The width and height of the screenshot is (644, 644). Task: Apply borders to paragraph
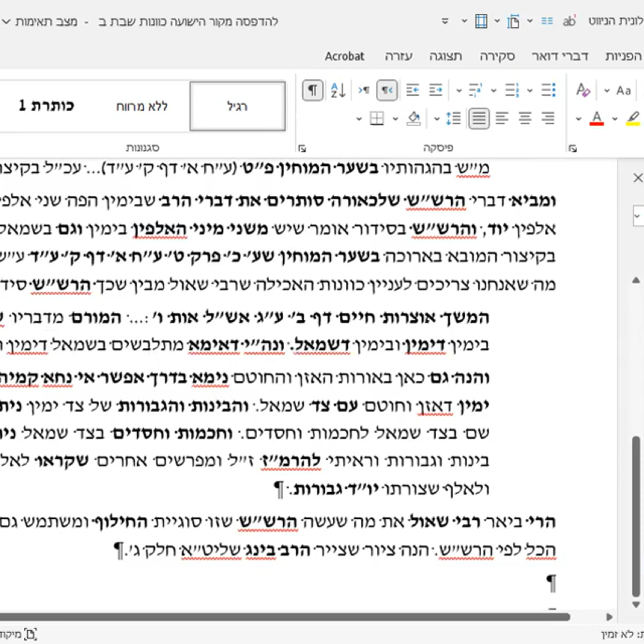(x=377, y=118)
